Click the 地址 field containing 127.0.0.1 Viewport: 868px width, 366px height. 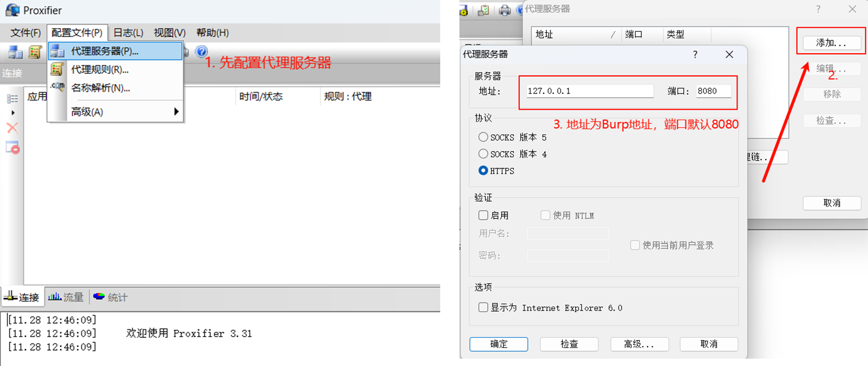pyautogui.click(x=589, y=91)
